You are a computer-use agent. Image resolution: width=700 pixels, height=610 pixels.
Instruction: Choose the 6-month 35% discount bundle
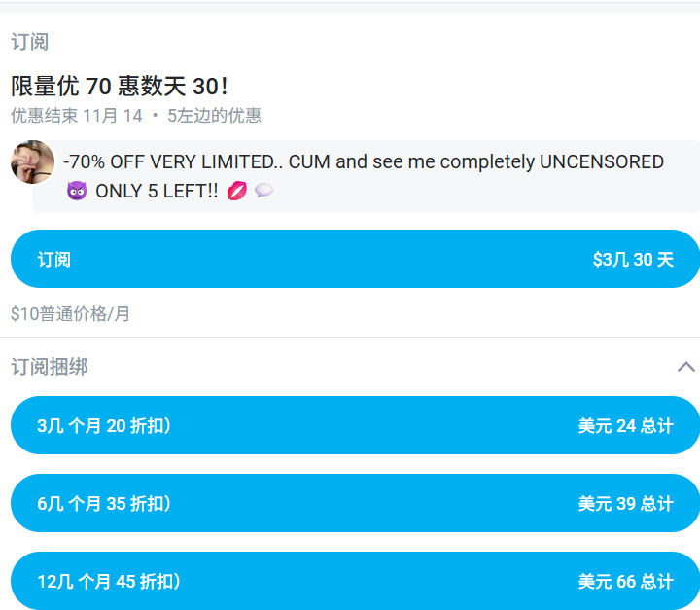tap(355, 503)
